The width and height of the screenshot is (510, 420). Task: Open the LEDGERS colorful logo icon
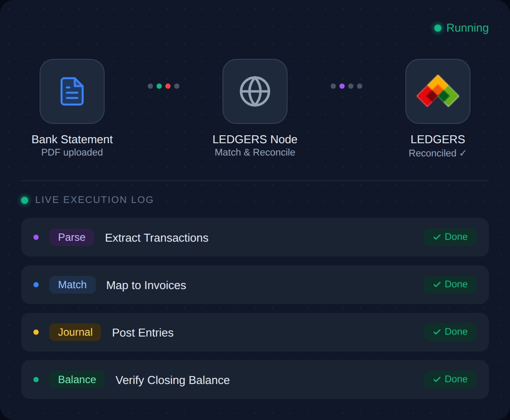tap(438, 91)
